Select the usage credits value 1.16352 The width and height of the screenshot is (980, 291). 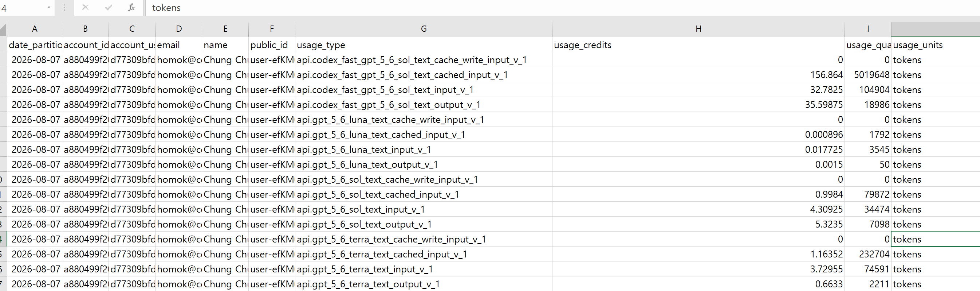(698, 254)
